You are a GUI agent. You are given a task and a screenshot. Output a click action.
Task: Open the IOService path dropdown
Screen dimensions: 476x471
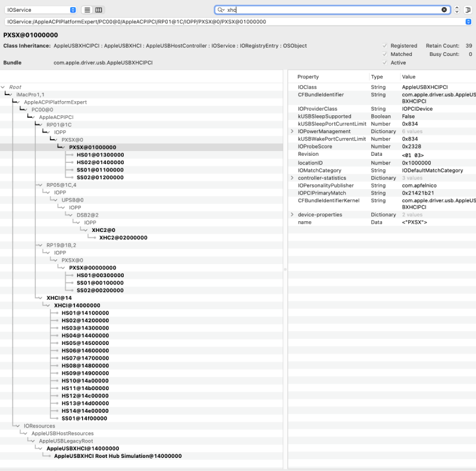point(468,21)
